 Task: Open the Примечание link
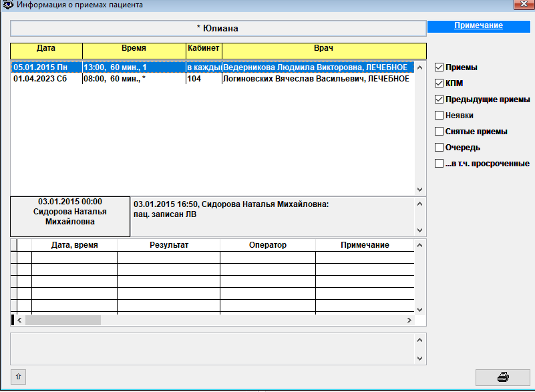click(x=478, y=25)
